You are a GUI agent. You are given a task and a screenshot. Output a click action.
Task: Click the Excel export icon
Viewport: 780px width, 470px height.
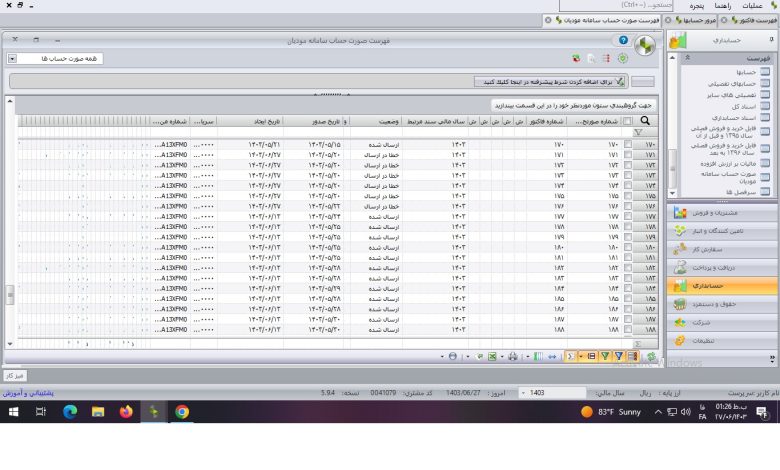(x=490, y=356)
